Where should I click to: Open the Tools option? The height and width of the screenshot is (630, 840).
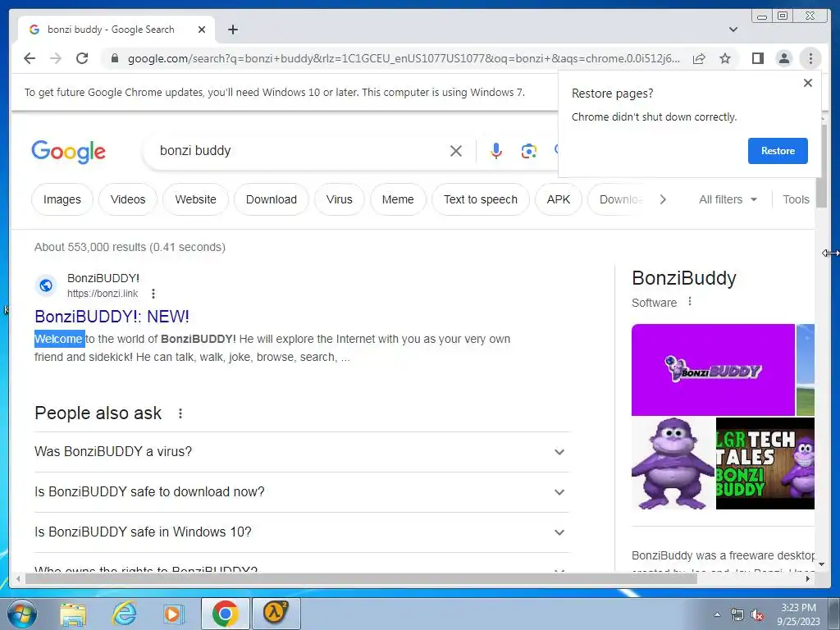coord(796,199)
